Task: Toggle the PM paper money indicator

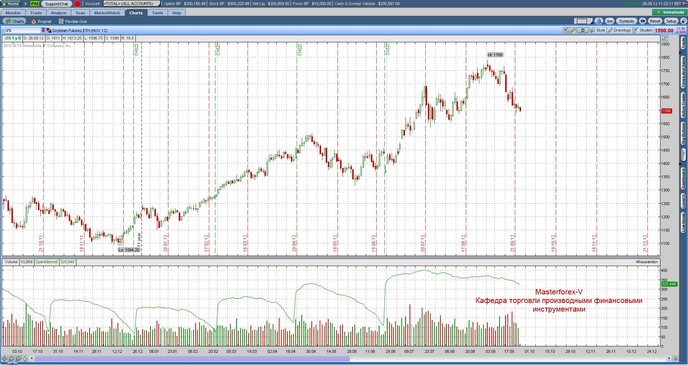Action: [x=35, y=4]
